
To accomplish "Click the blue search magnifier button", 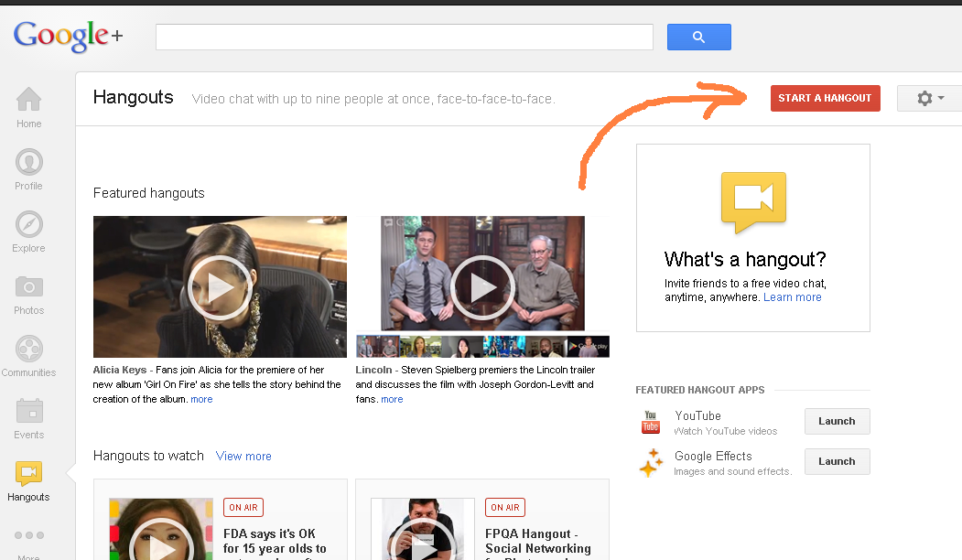I will (x=698, y=37).
